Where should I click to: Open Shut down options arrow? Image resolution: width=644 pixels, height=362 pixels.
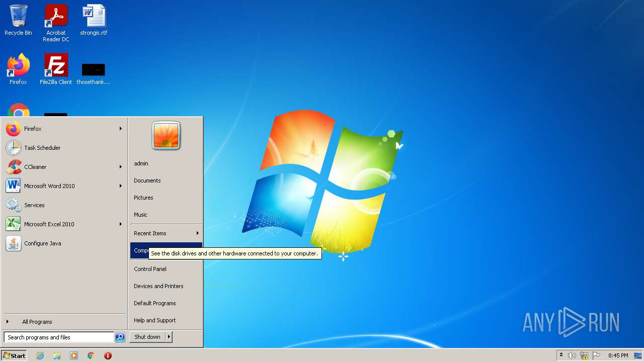tap(169, 337)
